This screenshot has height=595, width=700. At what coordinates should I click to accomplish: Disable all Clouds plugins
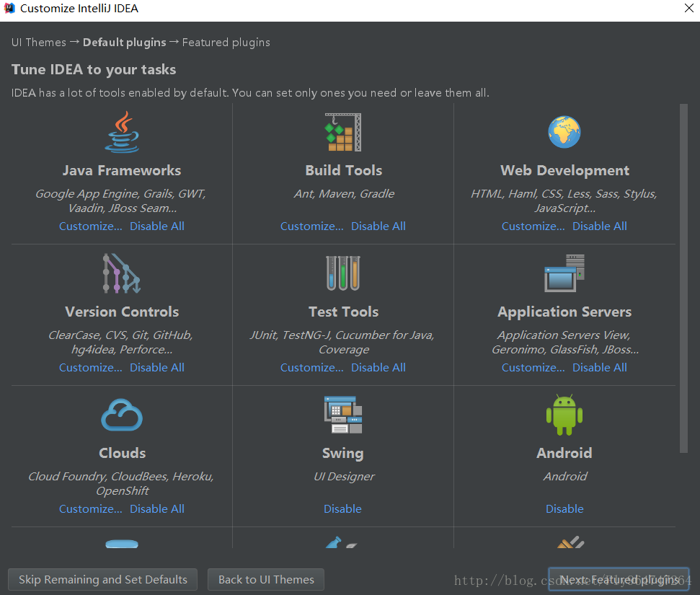157,508
